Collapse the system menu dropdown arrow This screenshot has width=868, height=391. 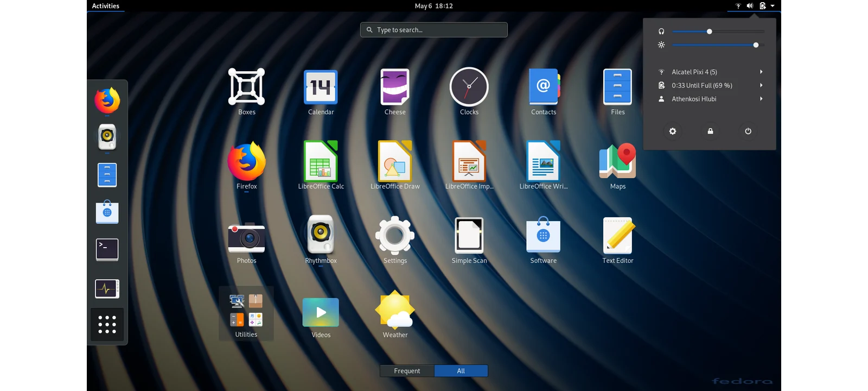[x=773, y=6]
